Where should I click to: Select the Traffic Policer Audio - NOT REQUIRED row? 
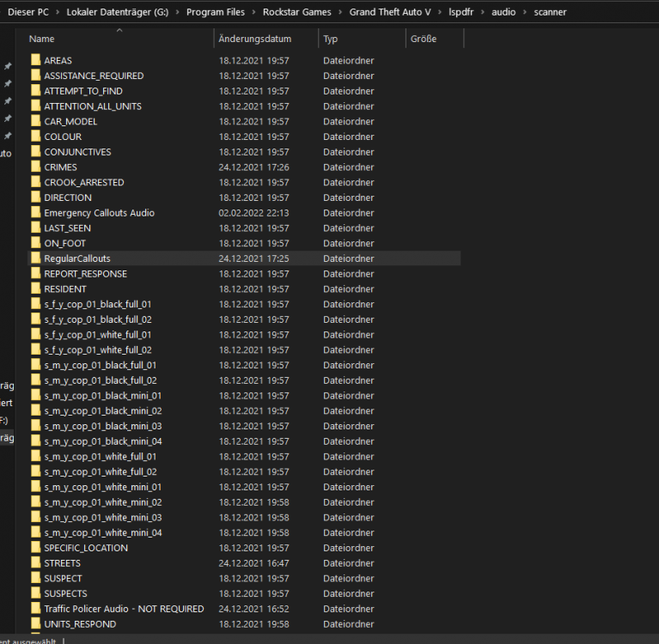click(x=124, y=609)
